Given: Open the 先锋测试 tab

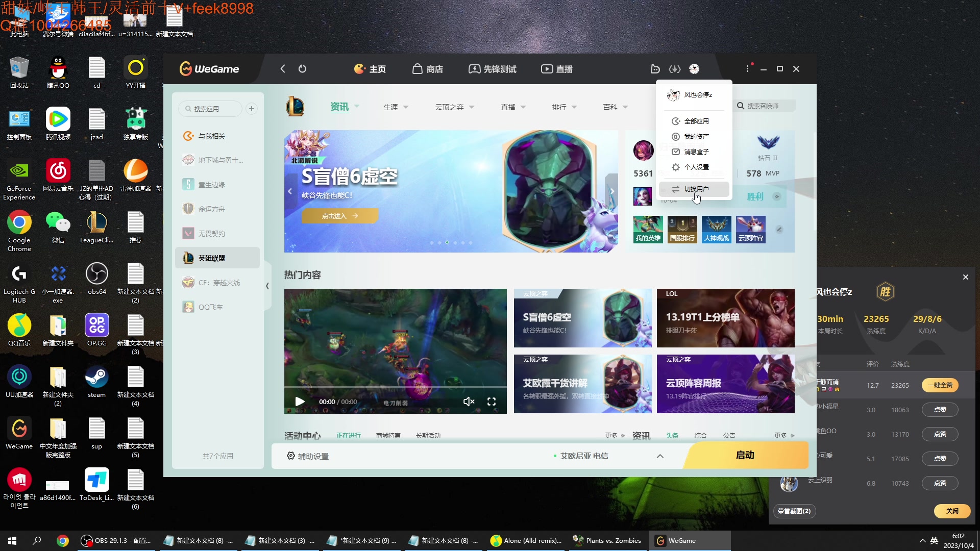Looking at the screenshot, I should [x=493, y=69].
